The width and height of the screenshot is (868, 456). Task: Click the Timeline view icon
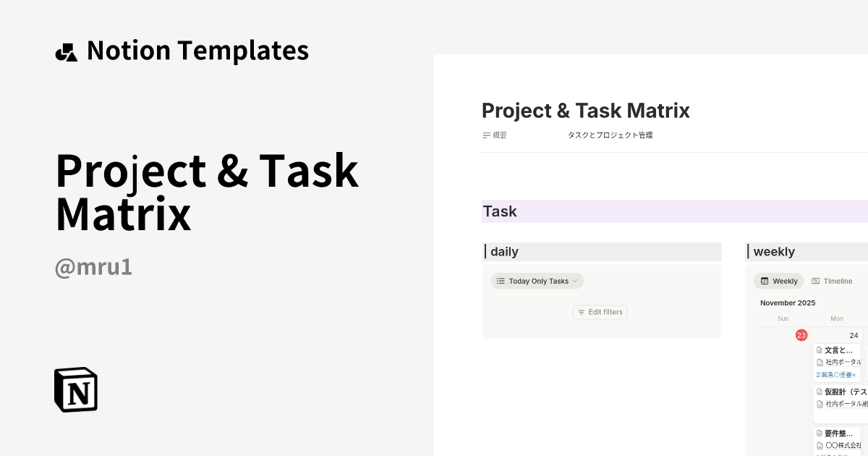pyautogui.click(x=815, y=281)
